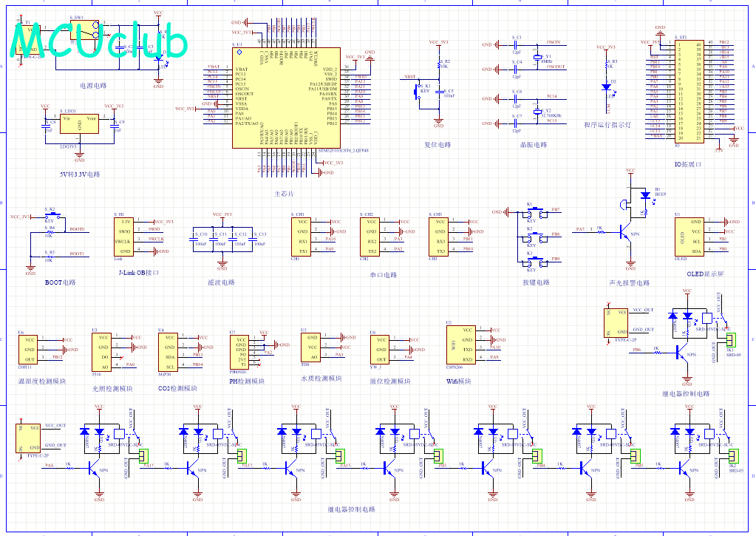The image size is (756, 536).
Task: Click the NPN transistor in alarm circuit
Action: click(626, 233)
